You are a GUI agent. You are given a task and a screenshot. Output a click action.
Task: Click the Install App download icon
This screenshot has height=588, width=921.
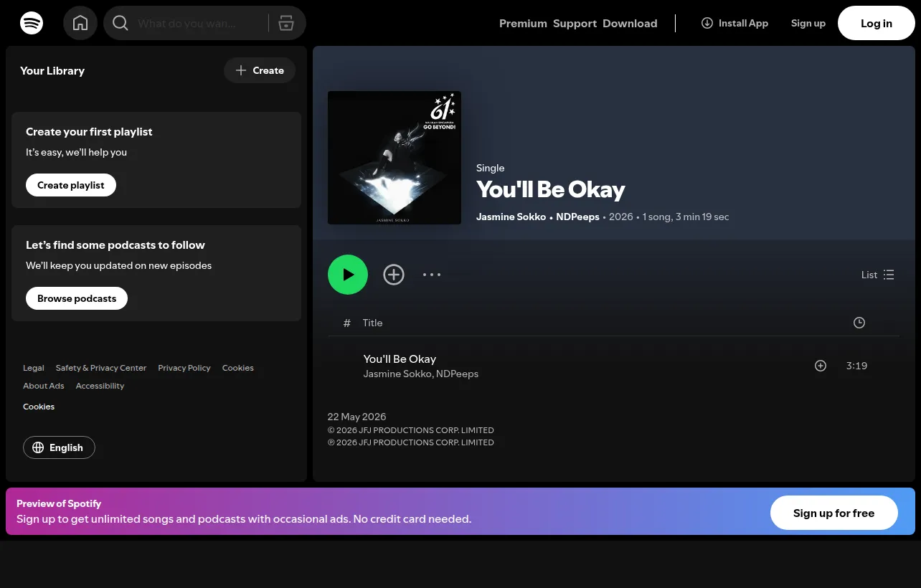click(707, 23)
